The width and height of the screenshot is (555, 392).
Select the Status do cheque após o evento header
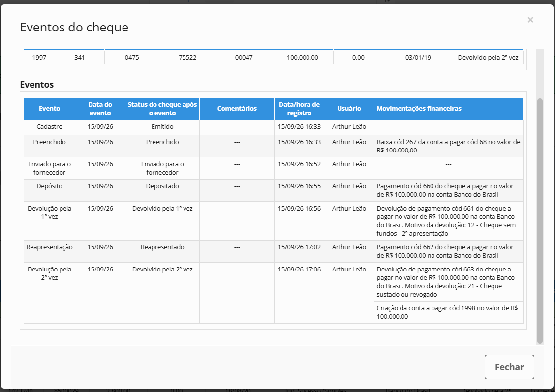[162, 109]
